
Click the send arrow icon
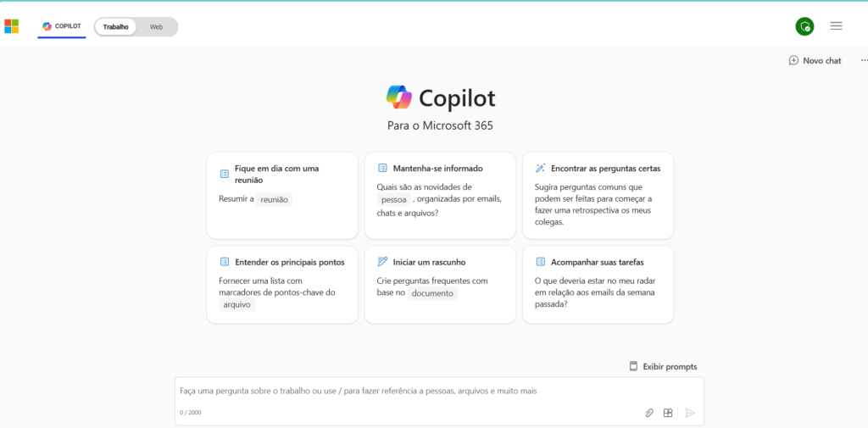690,413
